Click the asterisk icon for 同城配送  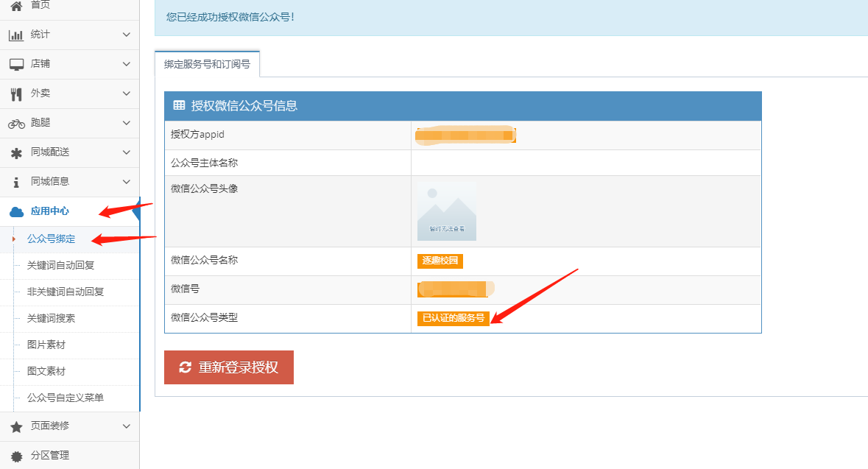pyautogui.click(x=16, y=152)
